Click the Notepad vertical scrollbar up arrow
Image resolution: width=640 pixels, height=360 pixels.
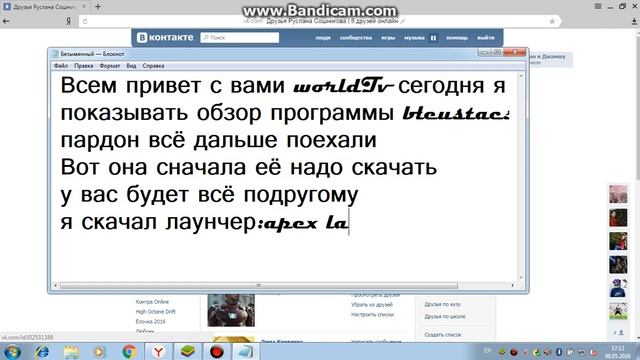point(521,76)
